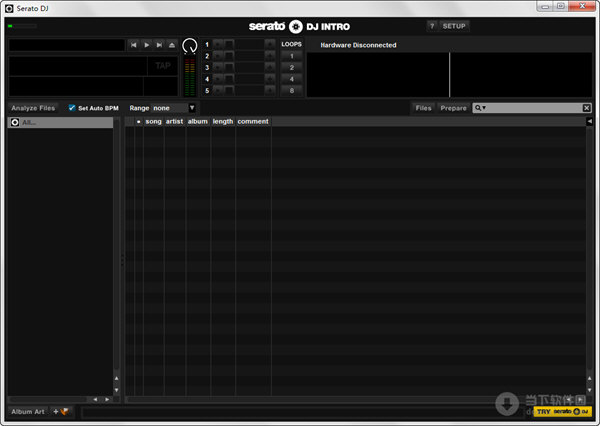Click the column chooser arrow above library scrollbar
The width and height of the screenshot is (600, 426).
click(x=589, y=121)
